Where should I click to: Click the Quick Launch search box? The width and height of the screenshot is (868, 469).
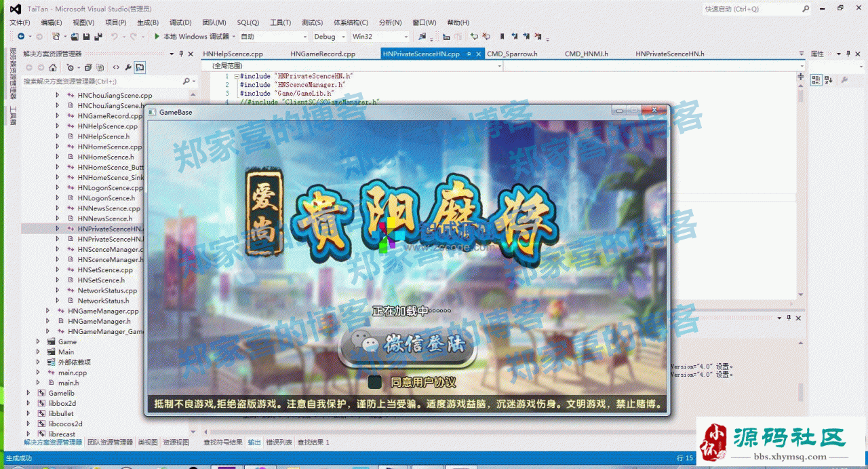tap(755, 9)
